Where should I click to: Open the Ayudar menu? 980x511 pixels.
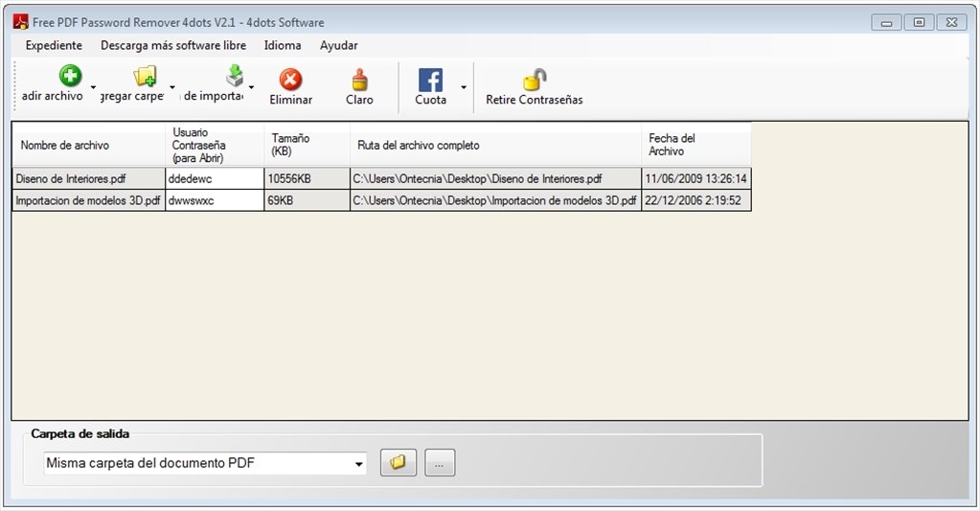tap(339, 45)
